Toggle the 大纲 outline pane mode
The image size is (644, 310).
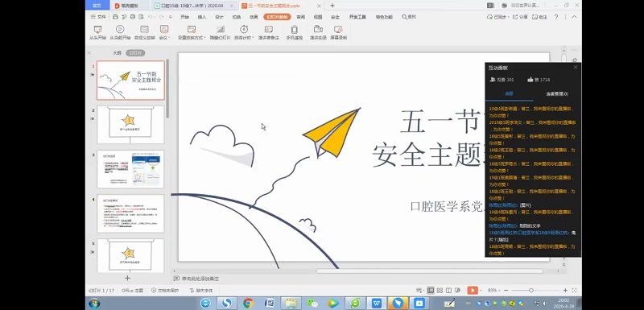(117, 53)
